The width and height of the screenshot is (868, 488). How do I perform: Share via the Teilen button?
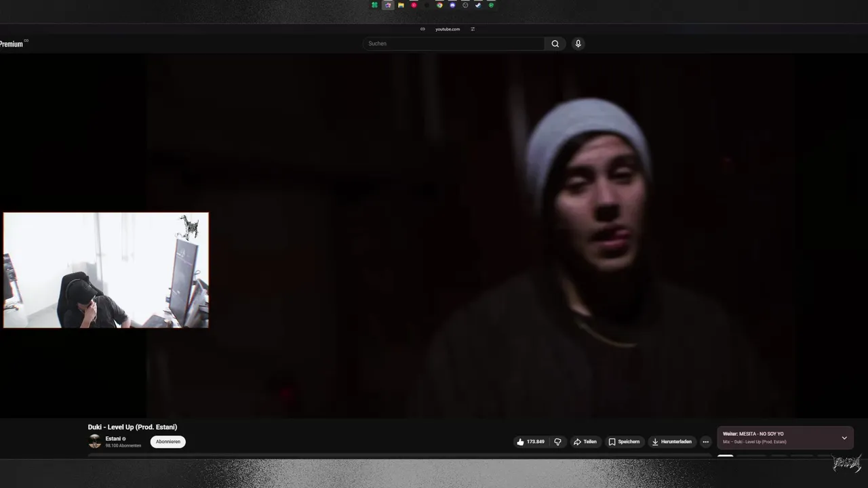pos(585,441)
